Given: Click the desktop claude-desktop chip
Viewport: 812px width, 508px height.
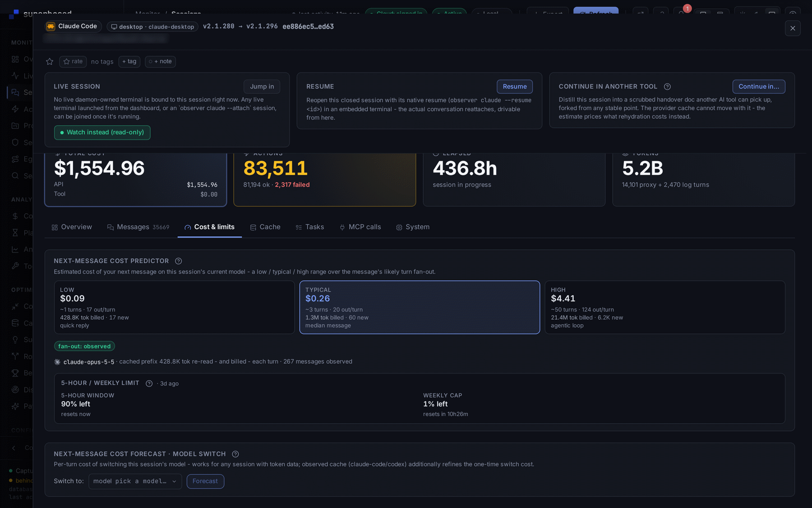Looking at the screenshot, I should click(152, 27).
